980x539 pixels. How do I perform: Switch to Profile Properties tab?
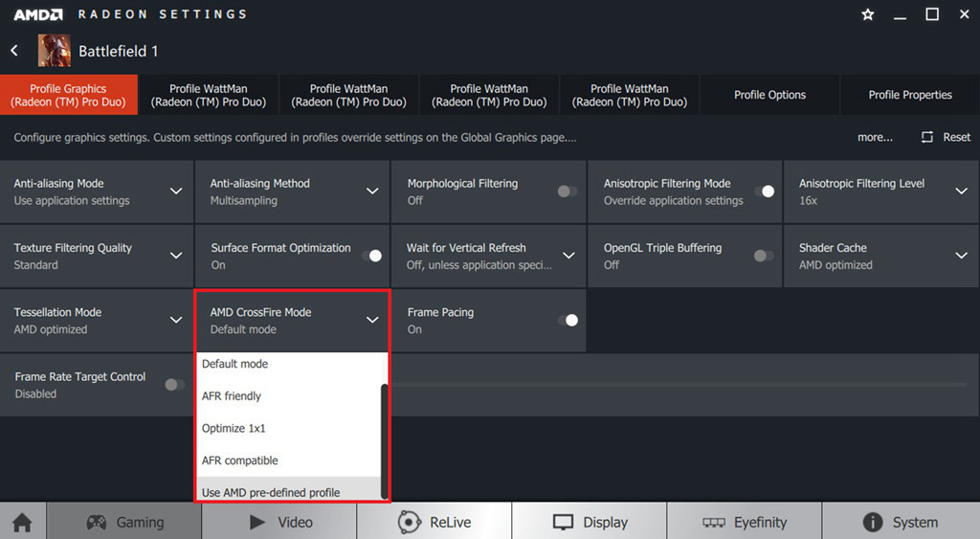pyautogui.click(x=910, y=95)
